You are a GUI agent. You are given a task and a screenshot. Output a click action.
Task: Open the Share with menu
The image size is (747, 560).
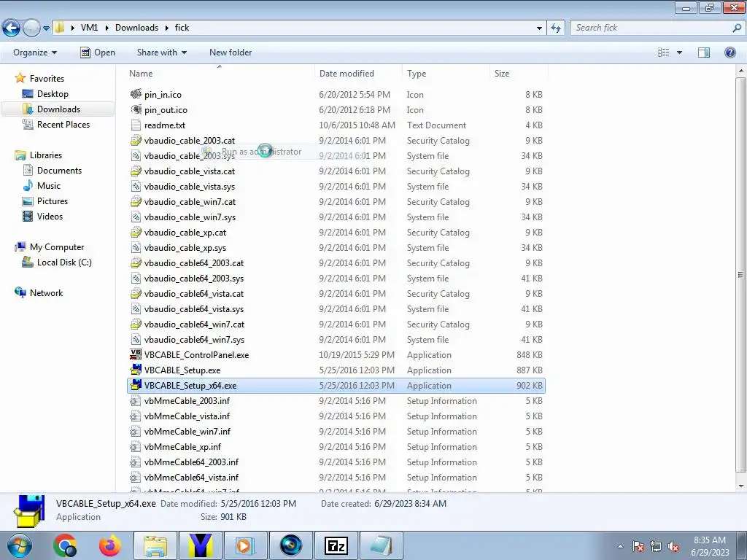point(161,52)
